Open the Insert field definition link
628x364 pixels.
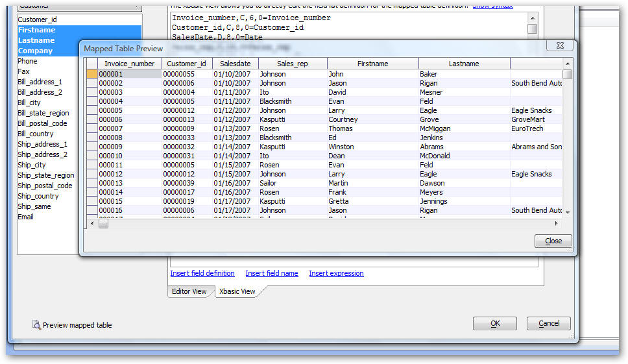pos(202,273)
